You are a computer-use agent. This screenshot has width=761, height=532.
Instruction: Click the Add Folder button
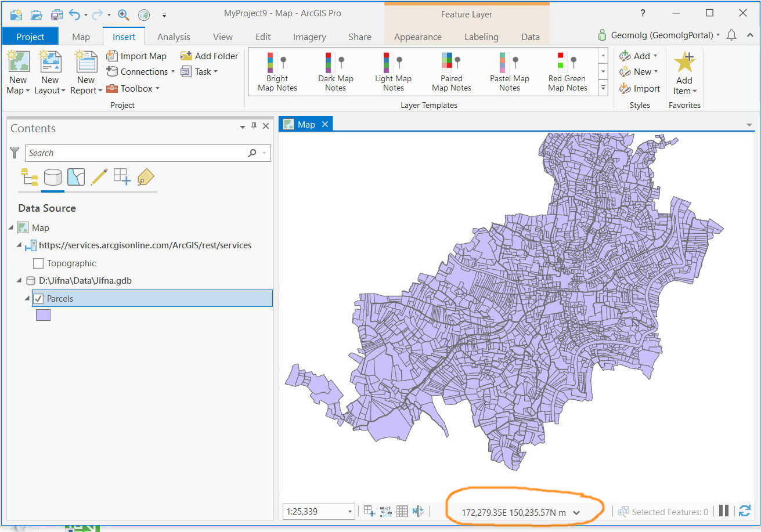209,56
